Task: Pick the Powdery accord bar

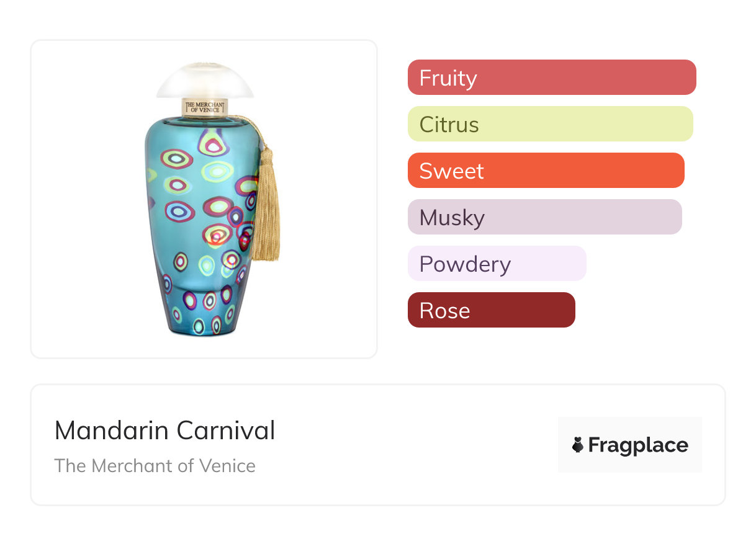Action: pos(497,264)
